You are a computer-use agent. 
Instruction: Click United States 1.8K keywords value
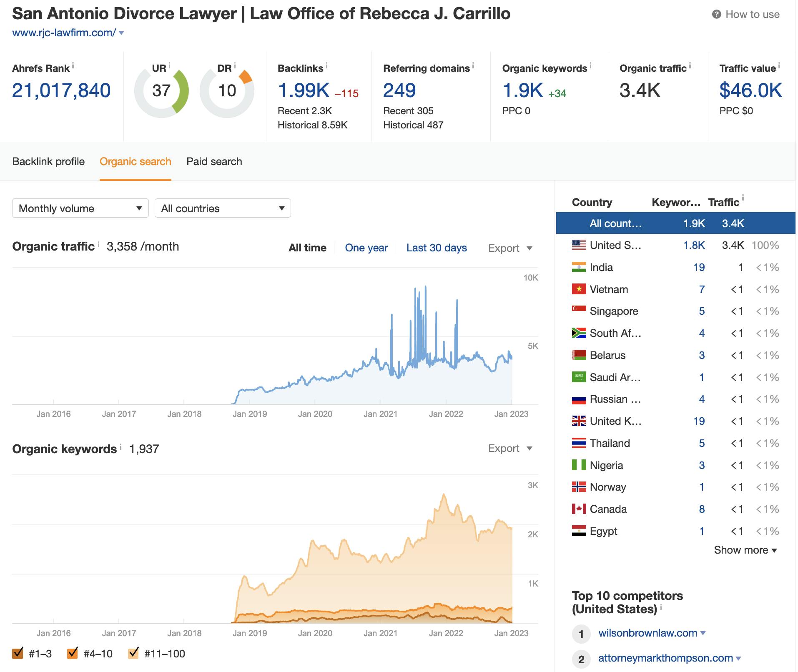[x=694, y=245]
